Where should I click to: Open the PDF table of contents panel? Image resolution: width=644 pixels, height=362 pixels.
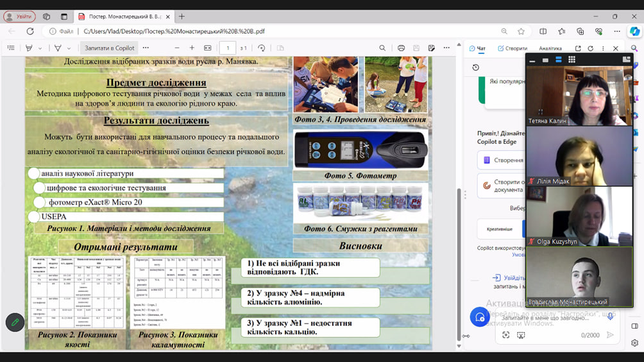point(11,48)
